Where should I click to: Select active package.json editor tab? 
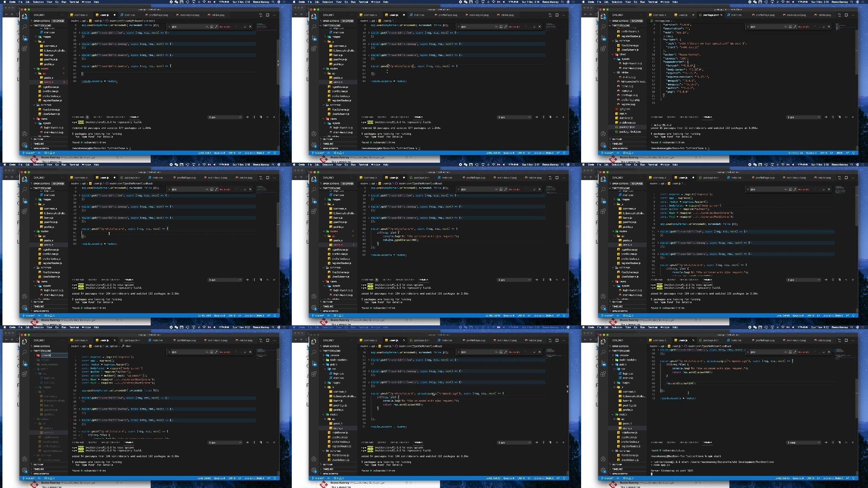(711, 15)
